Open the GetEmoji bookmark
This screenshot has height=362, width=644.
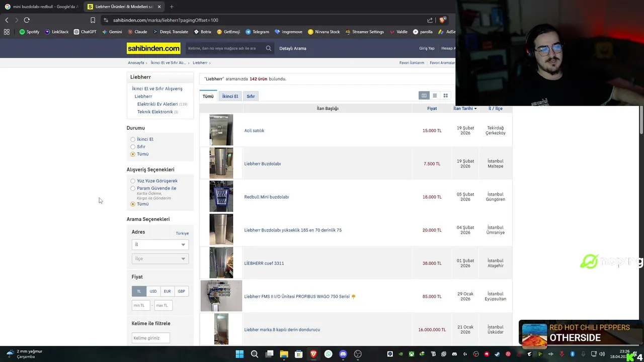click(x=228, y=32)
